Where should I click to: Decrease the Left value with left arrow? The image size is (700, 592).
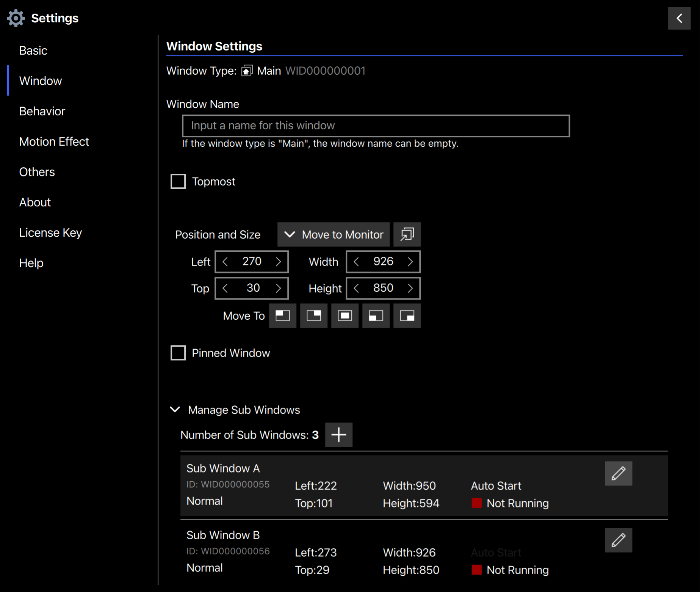click(x=225, y=262)
